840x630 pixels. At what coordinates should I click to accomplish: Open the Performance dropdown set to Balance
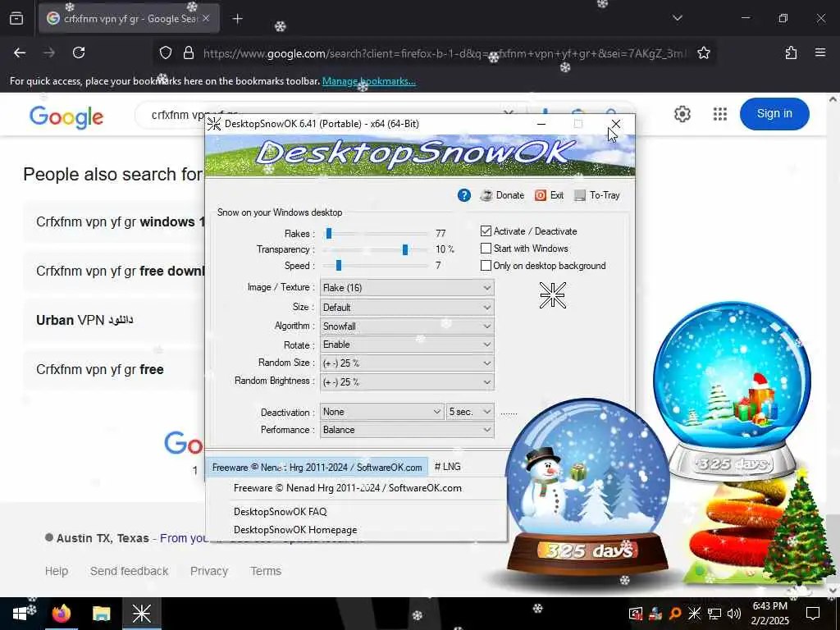[407, 430]
